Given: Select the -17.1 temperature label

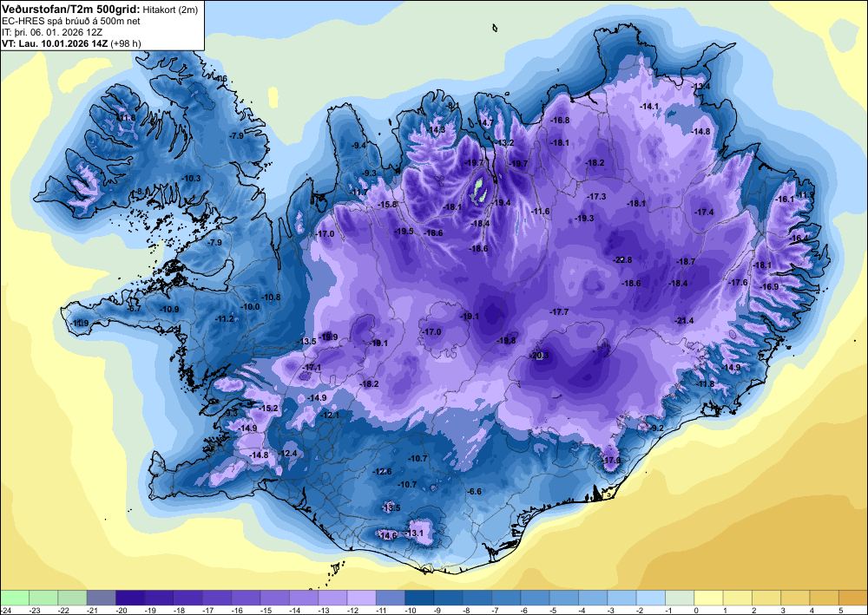Looking at the screenshot, I should coord(311,367).
